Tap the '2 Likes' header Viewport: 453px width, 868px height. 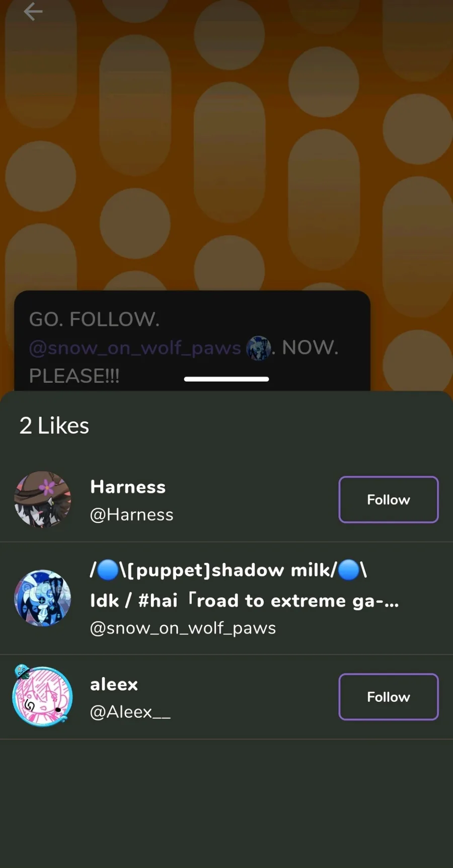54,426
